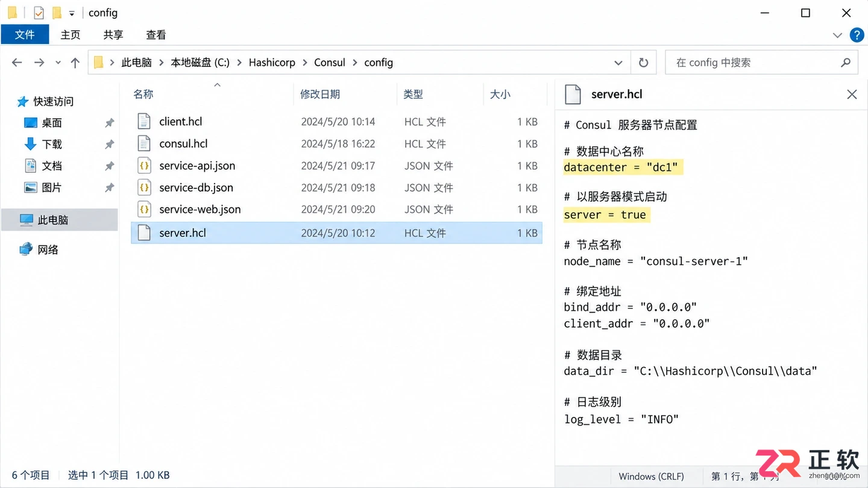This screenshot has width=868, height=488.
Task: Click the pin icon next to 下载
Action: (109, 145)
